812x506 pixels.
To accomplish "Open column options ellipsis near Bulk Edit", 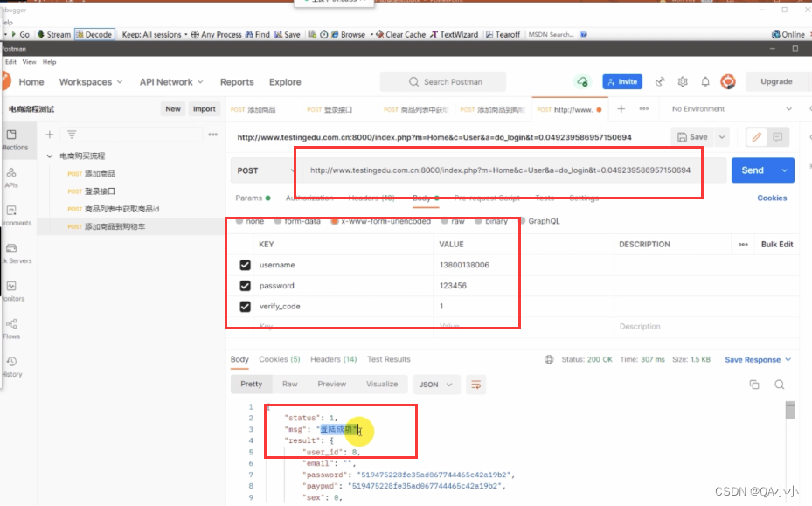I will click(x=743, y=245).
